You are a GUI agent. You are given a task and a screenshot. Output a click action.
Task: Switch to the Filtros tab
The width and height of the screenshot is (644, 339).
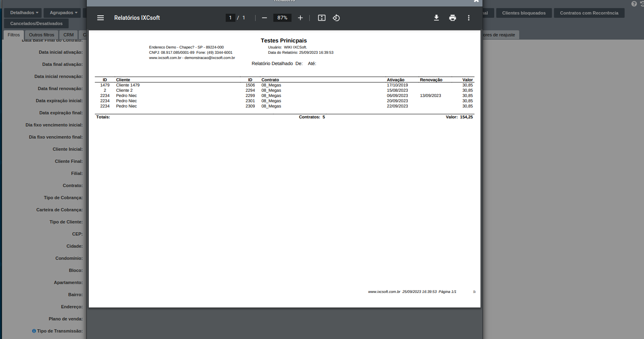(x=14, y=35)
